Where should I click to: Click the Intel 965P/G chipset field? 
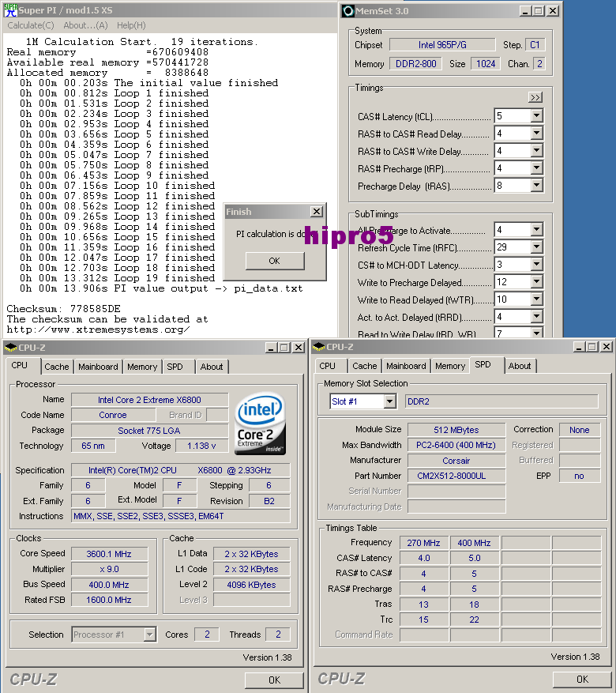442,44
